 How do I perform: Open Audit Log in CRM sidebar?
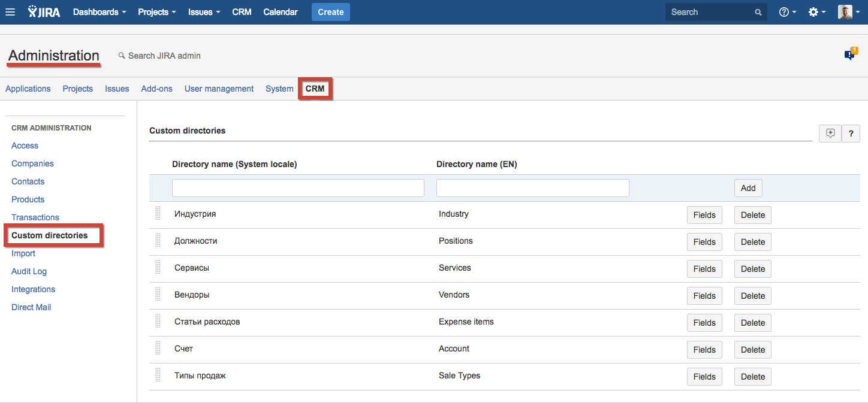[29, 271]
